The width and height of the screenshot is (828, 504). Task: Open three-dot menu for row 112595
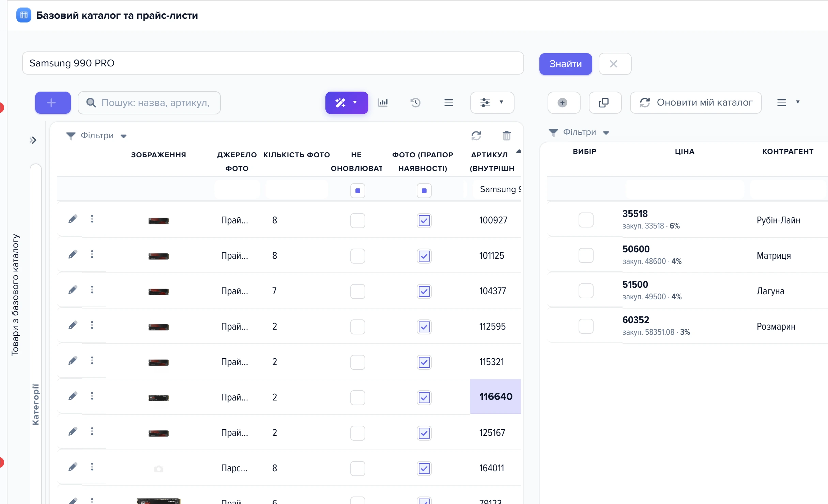92,325
